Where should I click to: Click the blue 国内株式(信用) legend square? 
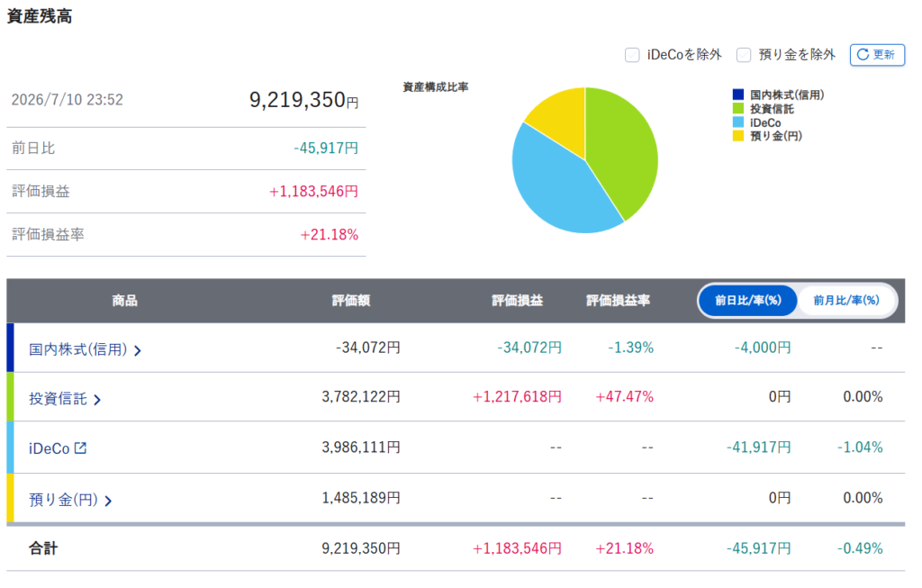tap(738, 95)
